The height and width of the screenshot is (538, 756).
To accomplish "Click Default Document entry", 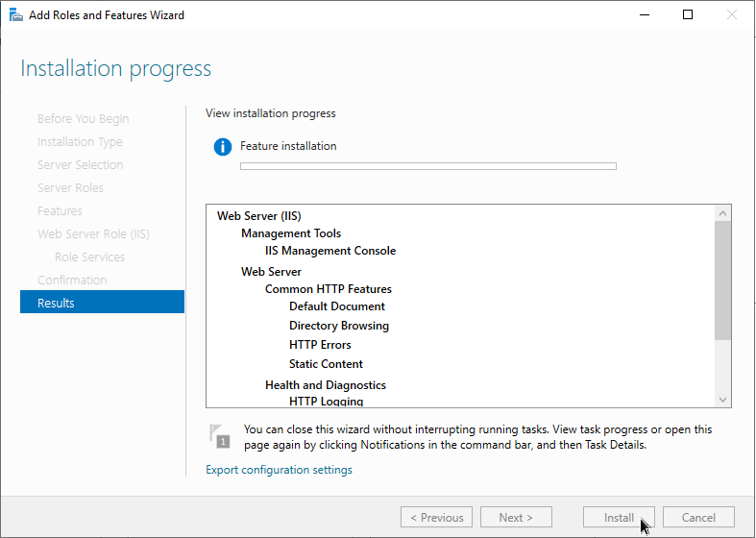I will 337,306.
